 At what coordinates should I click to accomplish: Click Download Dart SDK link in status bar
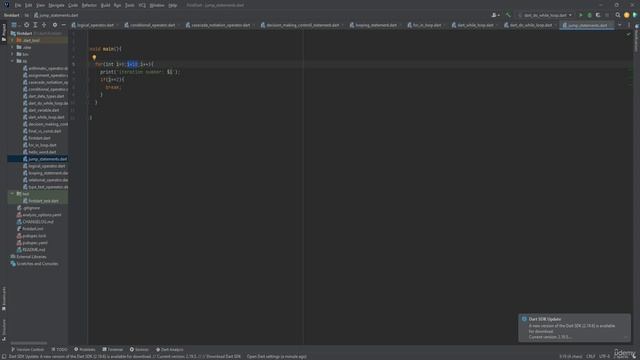pyautogui.click(x=223, y=356)
